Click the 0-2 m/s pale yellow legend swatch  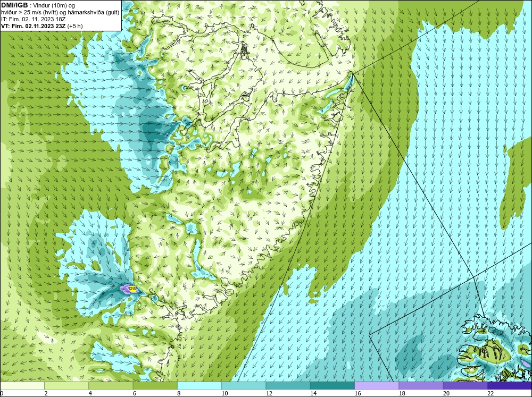click(x=22, y=385)
